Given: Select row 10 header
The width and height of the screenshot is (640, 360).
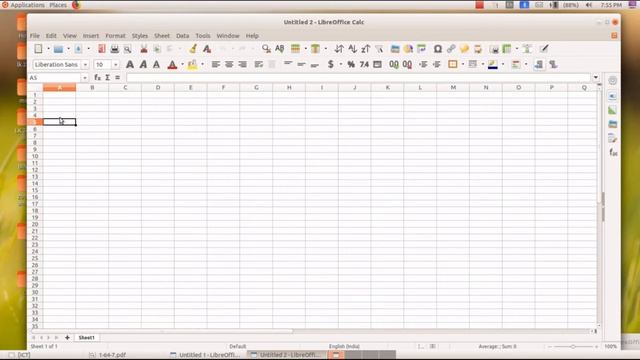Looking at the screenshot, I should tap(35, 156).
